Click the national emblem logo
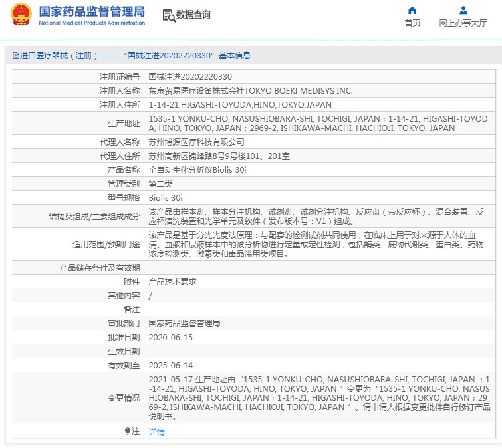The height and width of the screenshot is (448, 502). click(x=21, y=15)
